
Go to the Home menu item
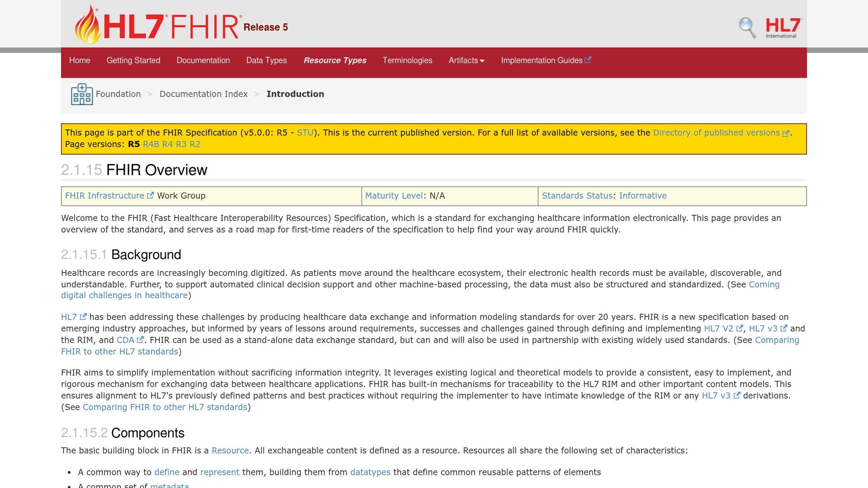pos(80,61)
